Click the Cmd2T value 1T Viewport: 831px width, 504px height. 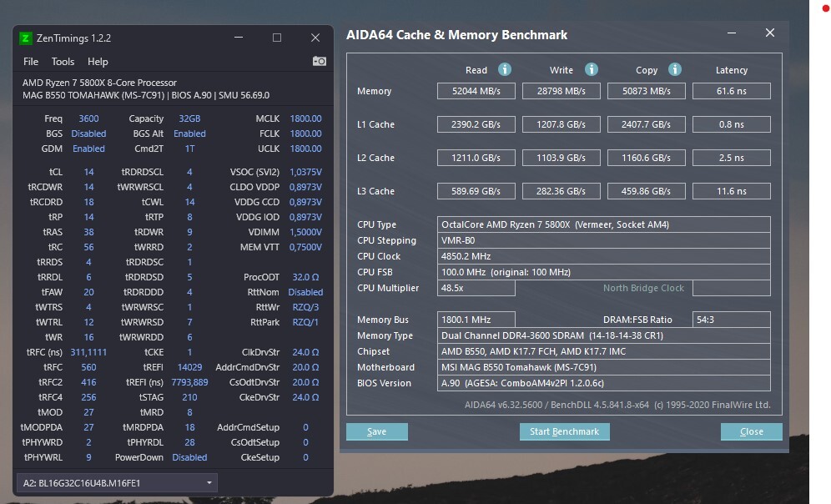click(189, 149)
